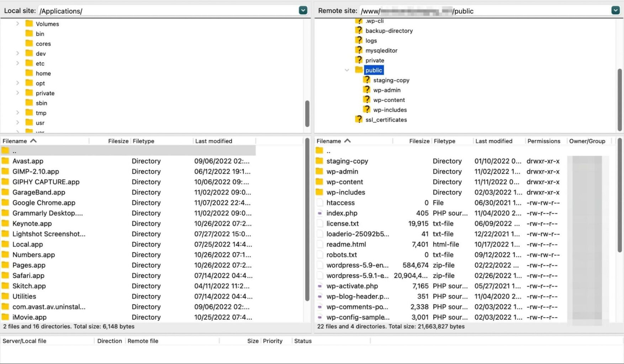Click the parent directory folder icon in remote pane
The width and height of the screenshot is (624, 364).
(319, 150)
